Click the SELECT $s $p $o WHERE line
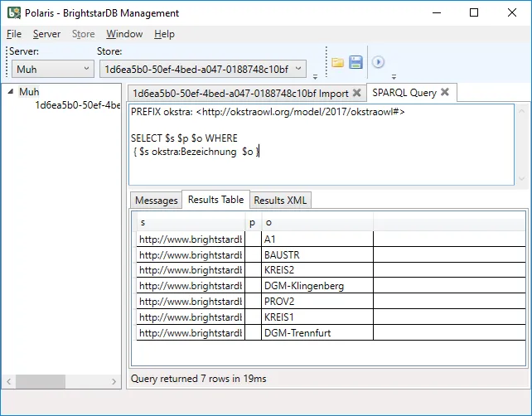Image resolution: width=532 pixels, height=416 pixels. click(x=184, y=138)
